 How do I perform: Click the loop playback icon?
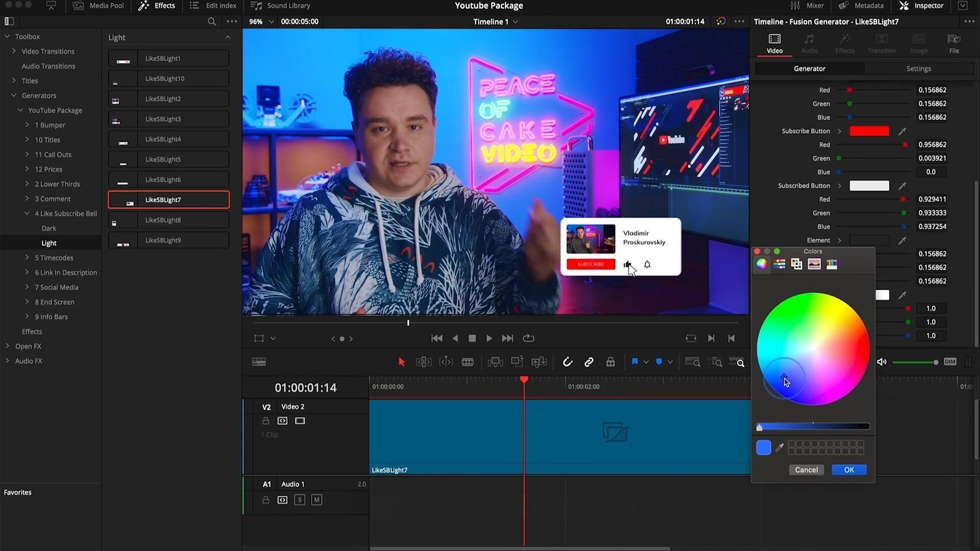point(528,338)
